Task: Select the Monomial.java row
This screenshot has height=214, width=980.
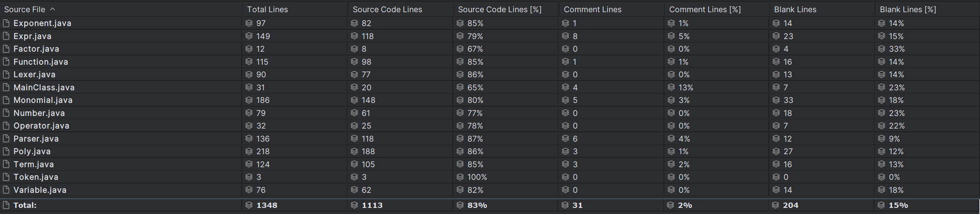Action: (x=490, y=100)
